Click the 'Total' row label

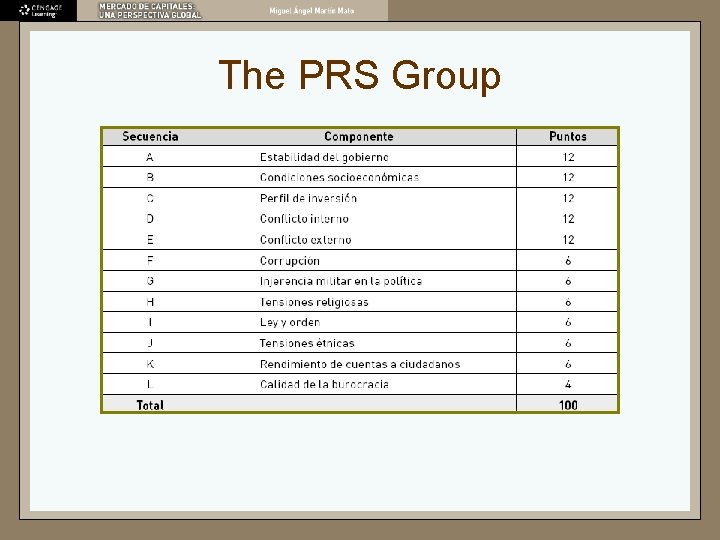[x=150, y=405]
